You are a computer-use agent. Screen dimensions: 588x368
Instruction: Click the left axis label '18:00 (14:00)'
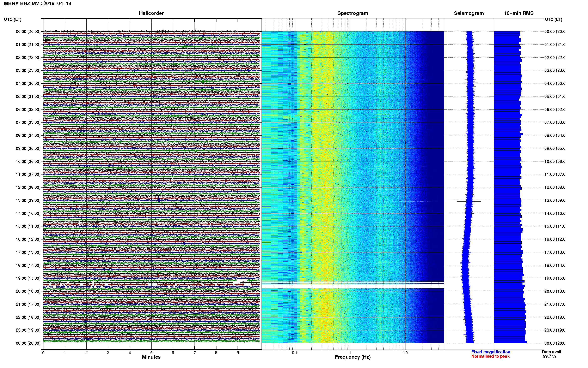point(28,265)
